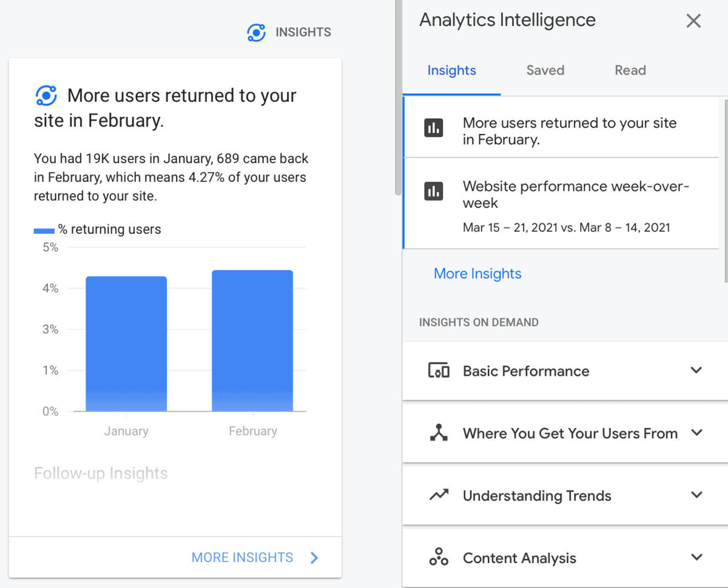Collapse the Content Analysis section
The image size is (728, 588).
[x=696, y=557]
